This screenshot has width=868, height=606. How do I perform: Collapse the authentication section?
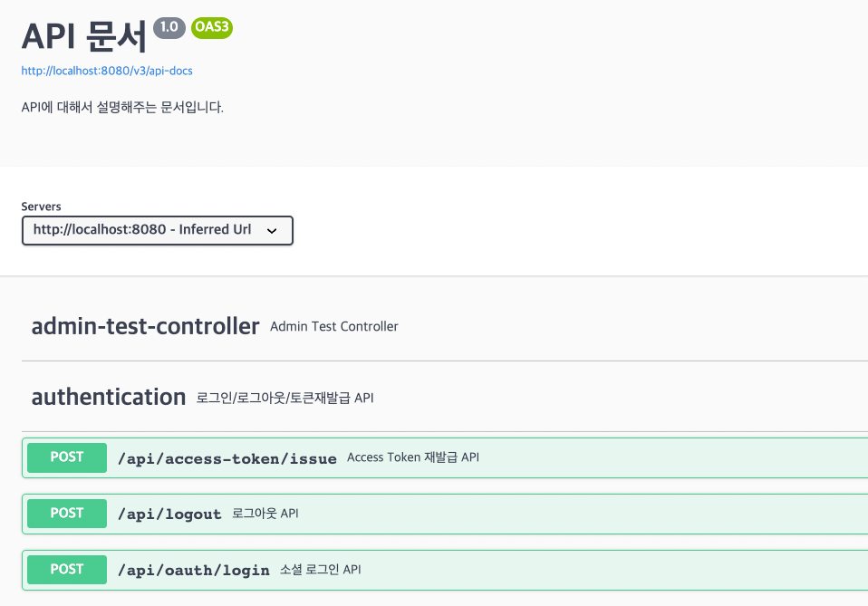(x=108, y=397)
